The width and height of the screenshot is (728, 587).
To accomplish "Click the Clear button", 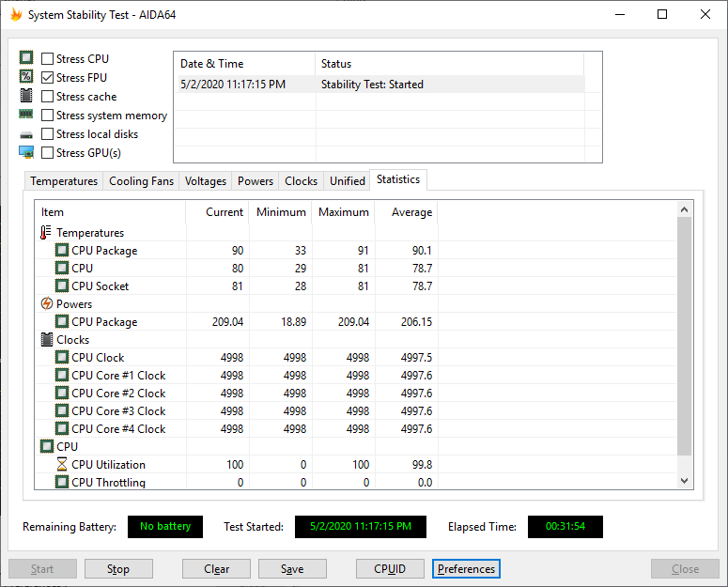I will (x=216, y=569).
